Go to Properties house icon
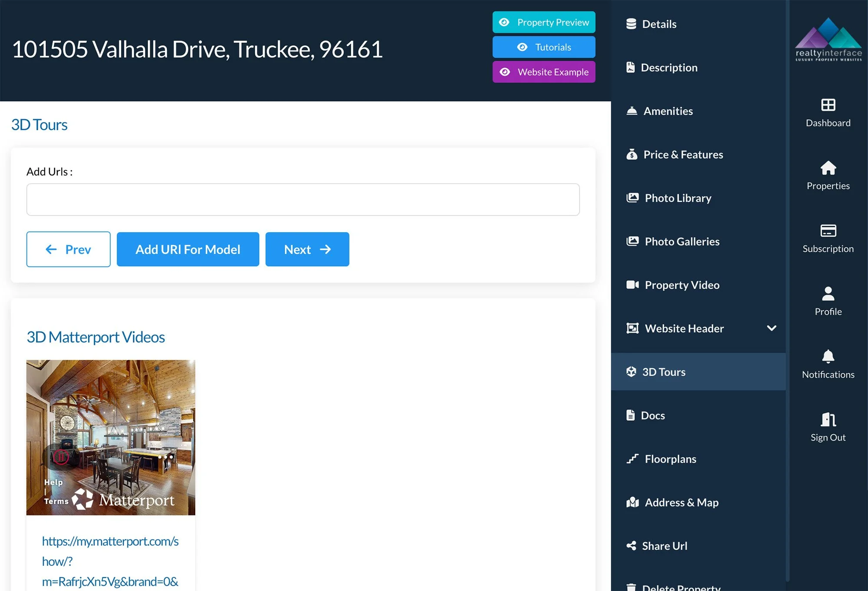 pyautogui.click(x=828, y=168)
